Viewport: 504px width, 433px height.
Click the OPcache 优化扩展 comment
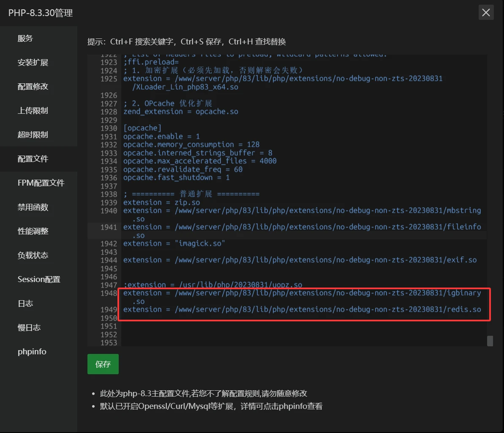coord(168,104)
